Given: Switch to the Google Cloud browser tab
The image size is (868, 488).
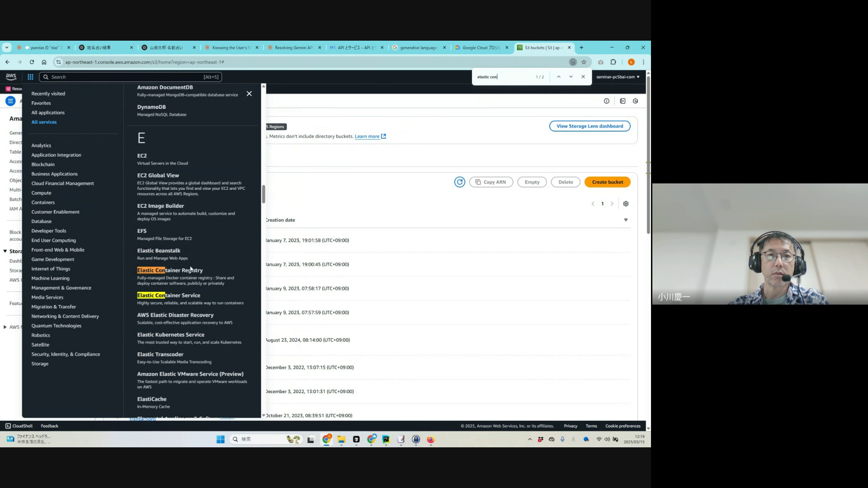Looking at the screenshot, I should (x=480, y=47).
